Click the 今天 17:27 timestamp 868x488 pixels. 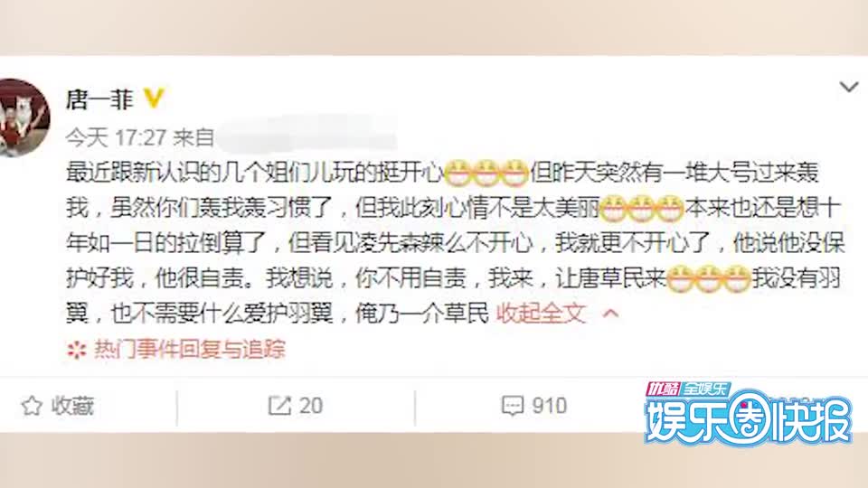point(116,137)
